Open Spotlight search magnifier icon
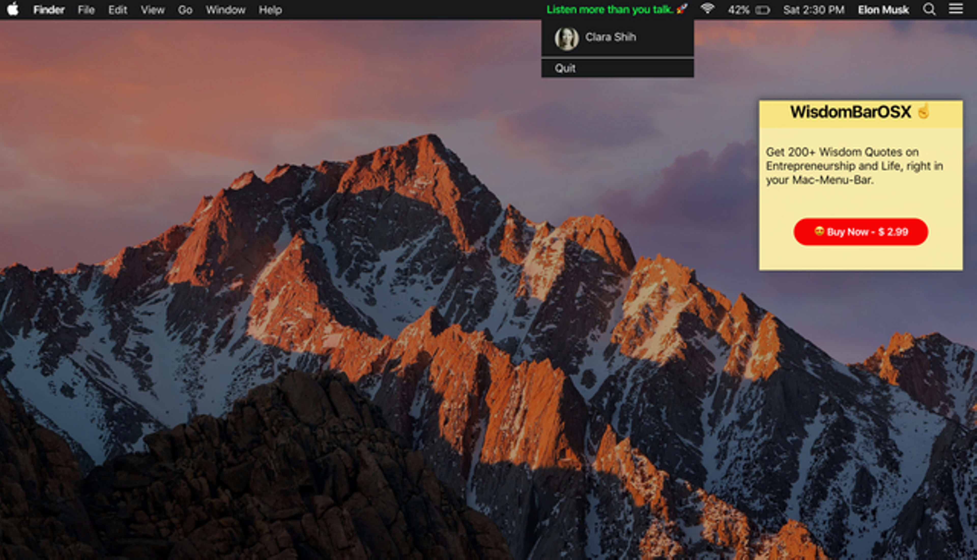977x560 pixels. (929, 9)
